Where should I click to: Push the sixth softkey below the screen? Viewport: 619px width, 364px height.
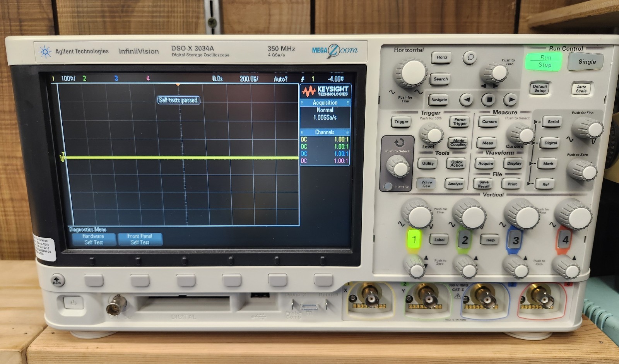pos(323,280)
